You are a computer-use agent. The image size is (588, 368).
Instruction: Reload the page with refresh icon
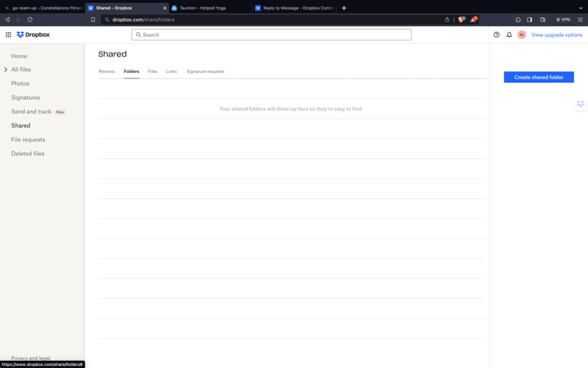pos(30,20)
